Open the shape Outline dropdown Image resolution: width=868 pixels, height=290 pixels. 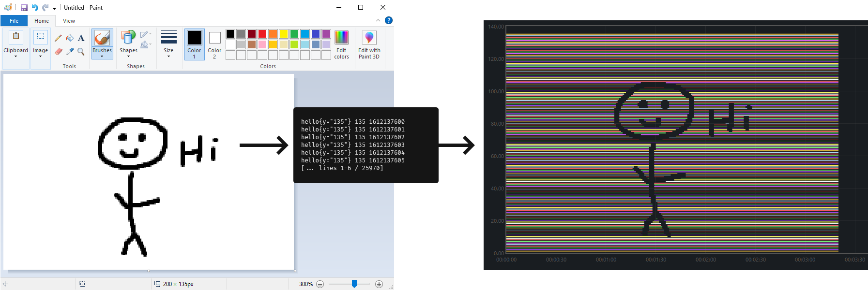[x=146, y=34]
